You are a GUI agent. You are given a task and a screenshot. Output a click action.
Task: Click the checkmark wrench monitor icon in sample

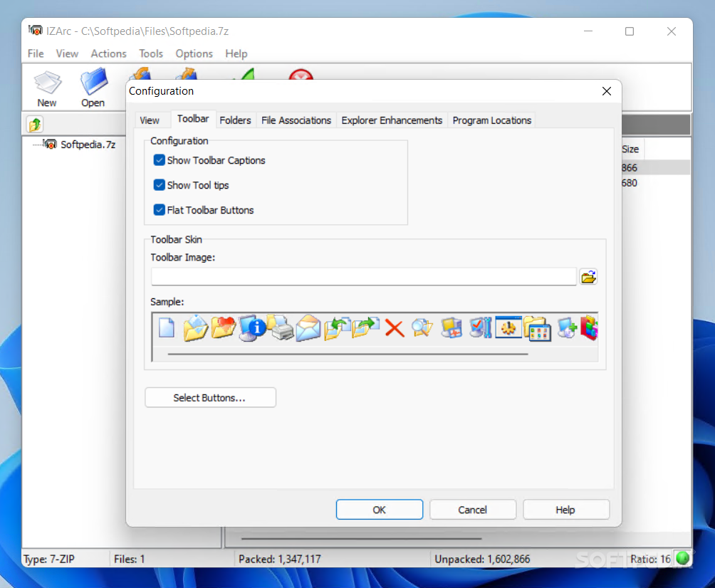point(480,327)
